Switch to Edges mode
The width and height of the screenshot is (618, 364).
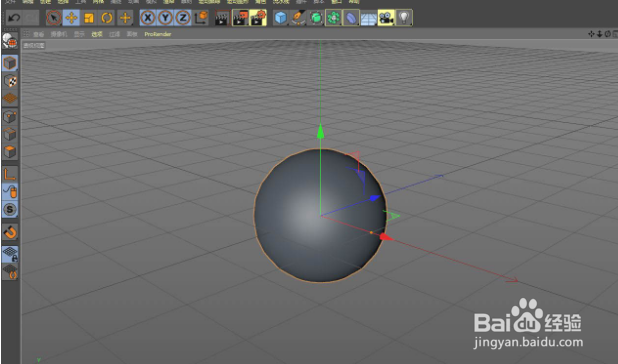click(10, 134)
